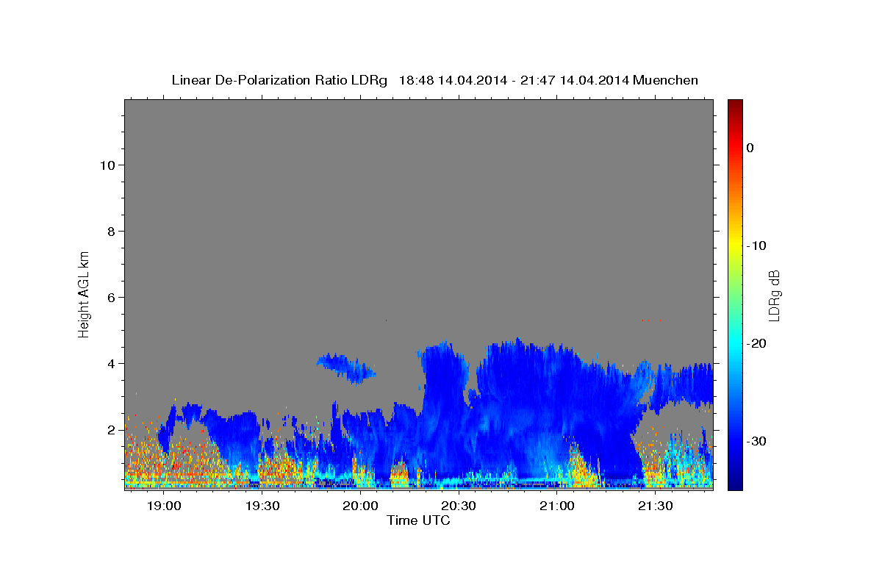Click the height tick label 8

click(x=111, y=232)
